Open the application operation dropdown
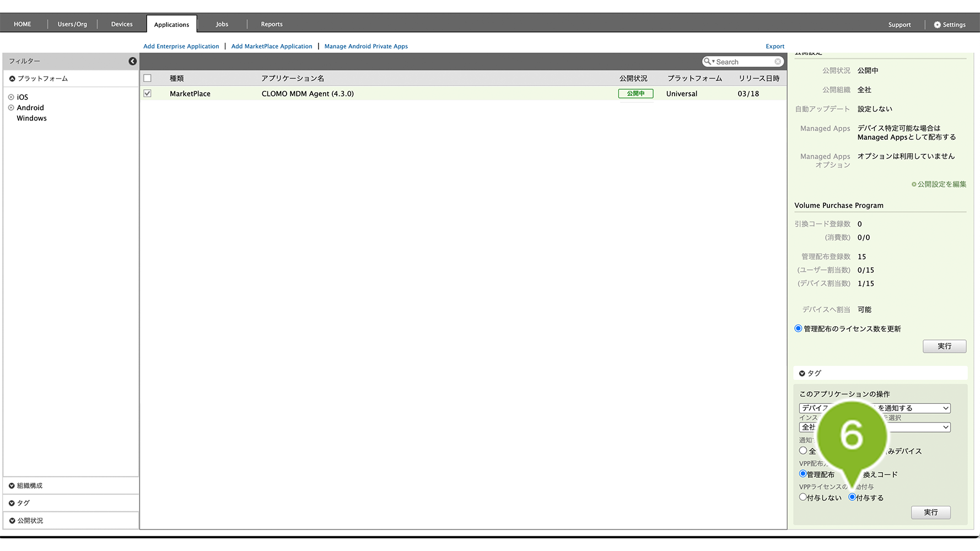This screenshot has width=980, height=551. coord(875,408)
